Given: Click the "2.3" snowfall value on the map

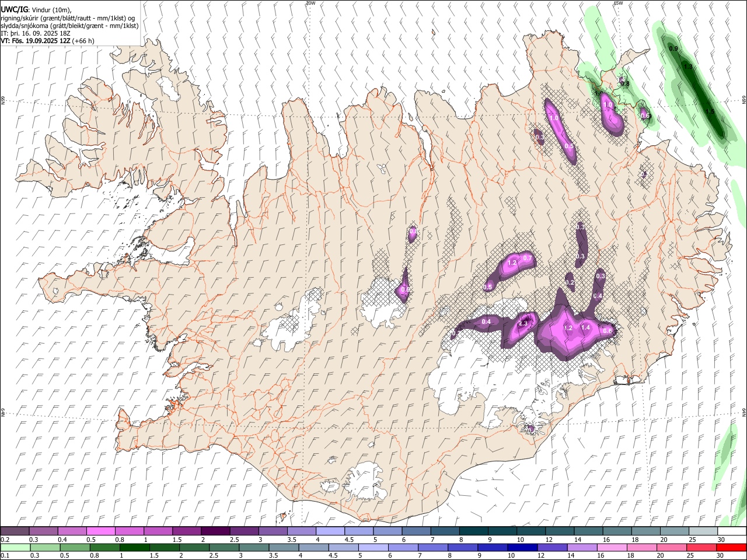Looking at the screenshot, I should [x=523, y=323].
